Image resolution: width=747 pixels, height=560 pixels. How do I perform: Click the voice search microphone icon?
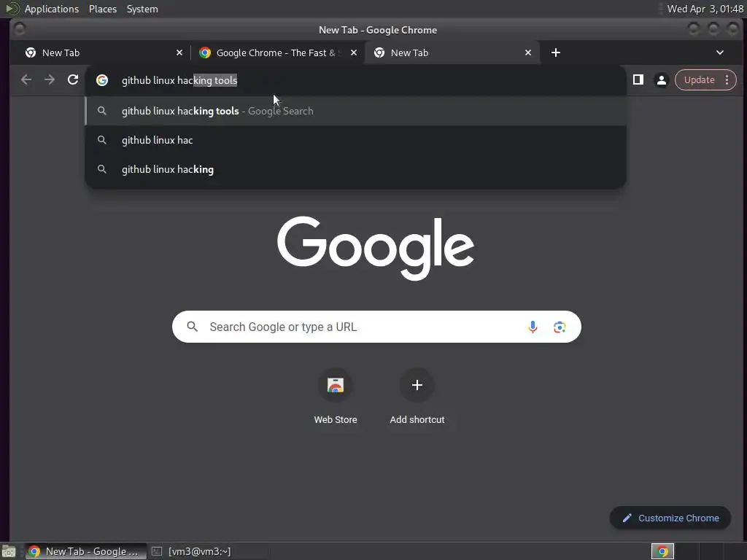(x=533, y=327)
